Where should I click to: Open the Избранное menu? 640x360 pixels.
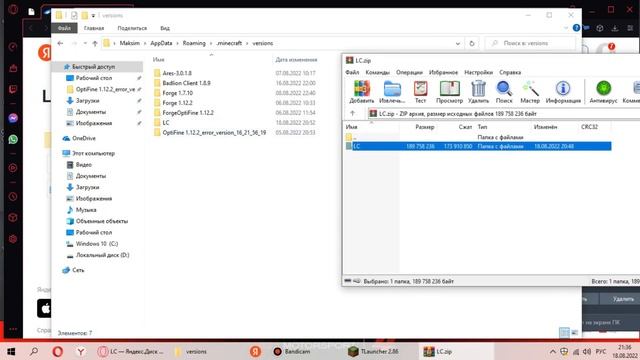click(x=443, y=72)
